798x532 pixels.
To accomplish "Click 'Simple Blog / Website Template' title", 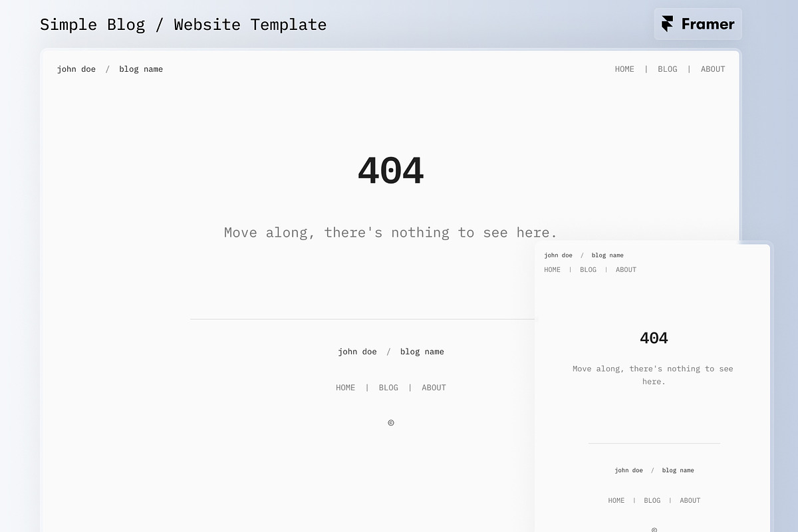I will pos(184,25).
